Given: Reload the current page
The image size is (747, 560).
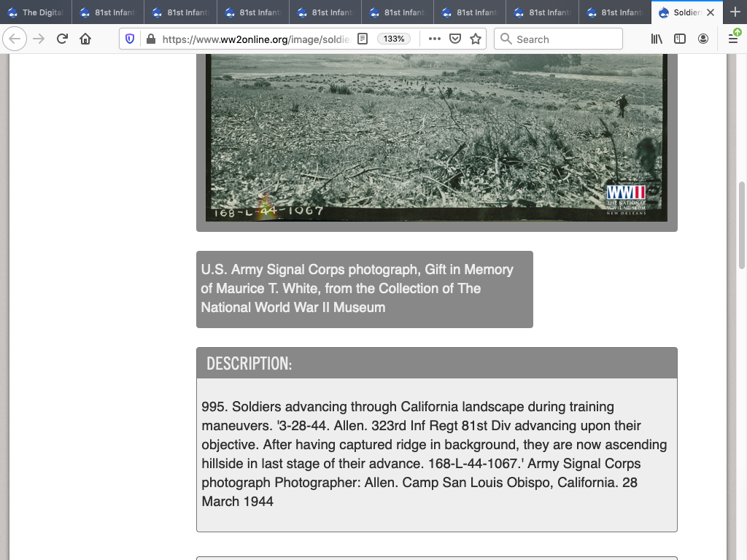Looking at the screenshot, I should (x=62, y=39).
